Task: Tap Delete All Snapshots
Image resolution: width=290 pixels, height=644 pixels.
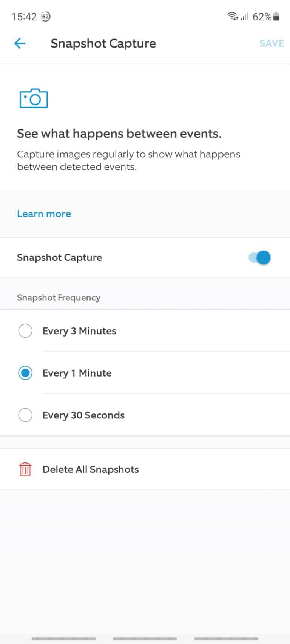Action: 91,469
